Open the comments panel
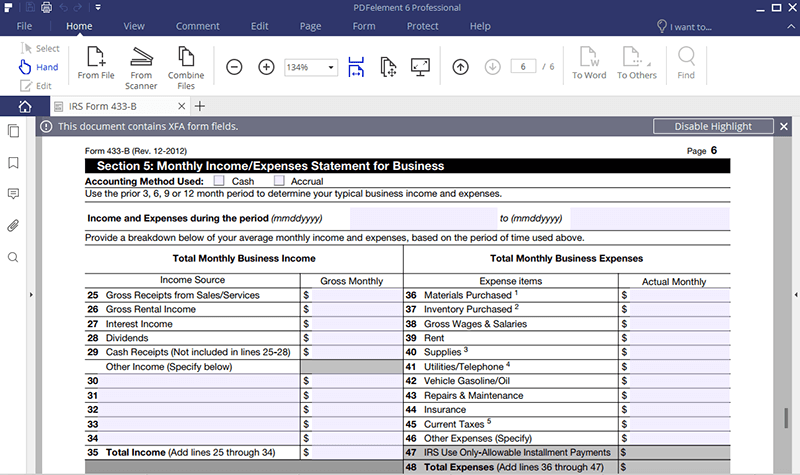800x475 pixels. [x=14, y=194]
